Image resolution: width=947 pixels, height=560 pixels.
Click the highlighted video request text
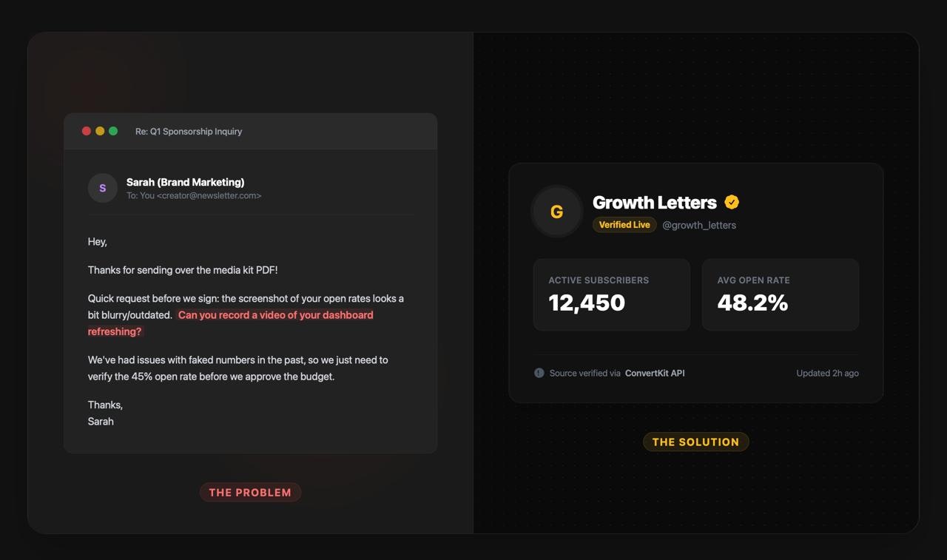click(x=231, y=323)
